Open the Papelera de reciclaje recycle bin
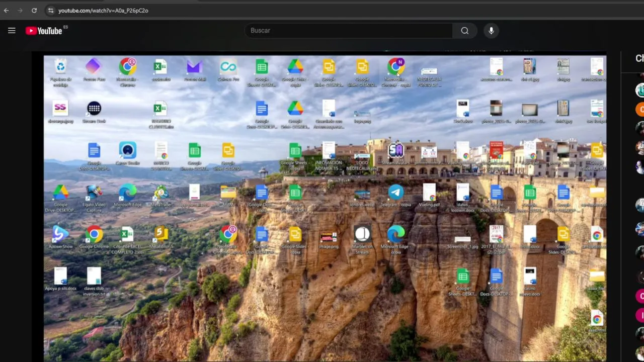Image resolution: width=644 pixels, height=362 pixels. (60, 72)
